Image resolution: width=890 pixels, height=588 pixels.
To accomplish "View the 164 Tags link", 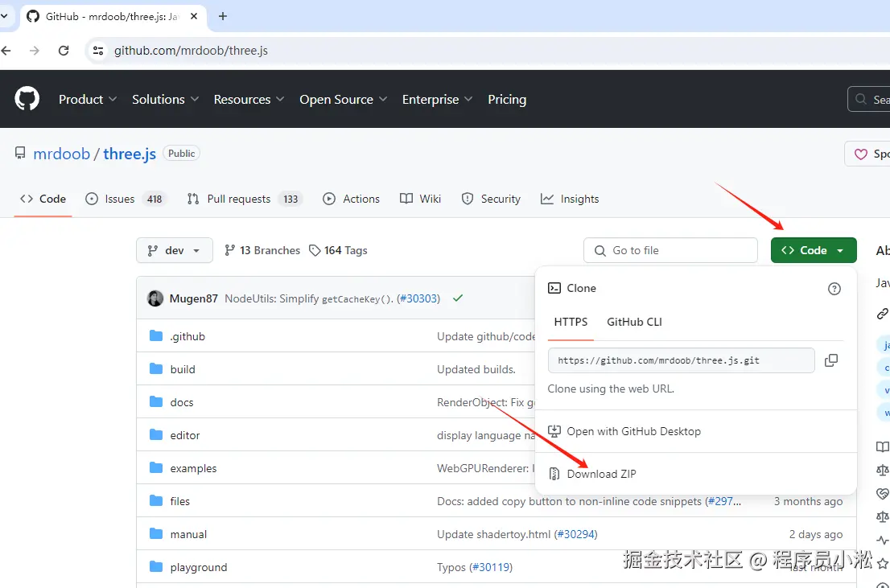I will (x=338, y=250).
